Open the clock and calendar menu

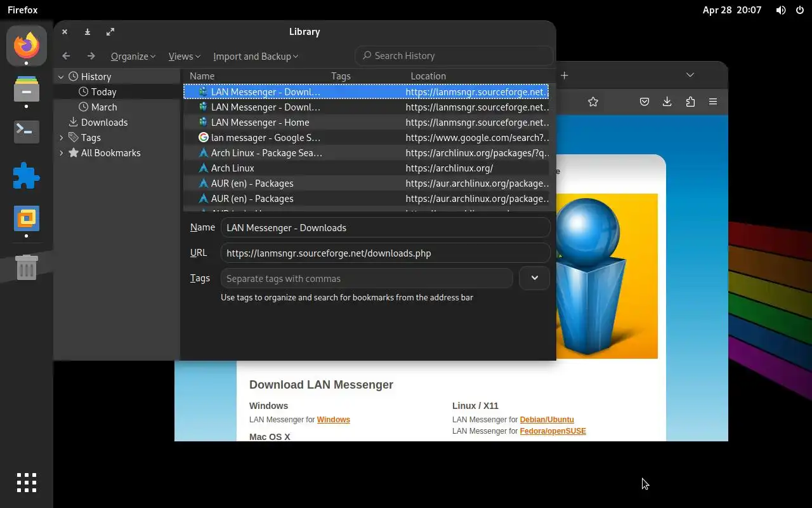click(732, 10)
